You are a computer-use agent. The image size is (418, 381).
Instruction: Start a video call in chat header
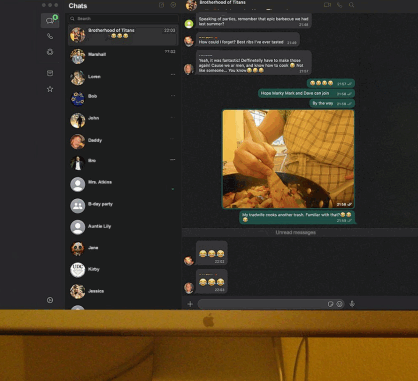(x=327, y=5)
